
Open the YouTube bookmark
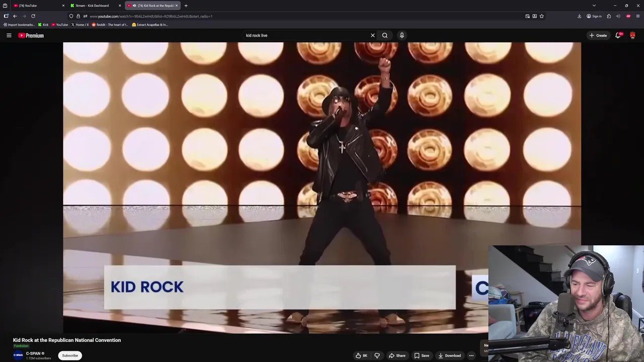[60, 25]
